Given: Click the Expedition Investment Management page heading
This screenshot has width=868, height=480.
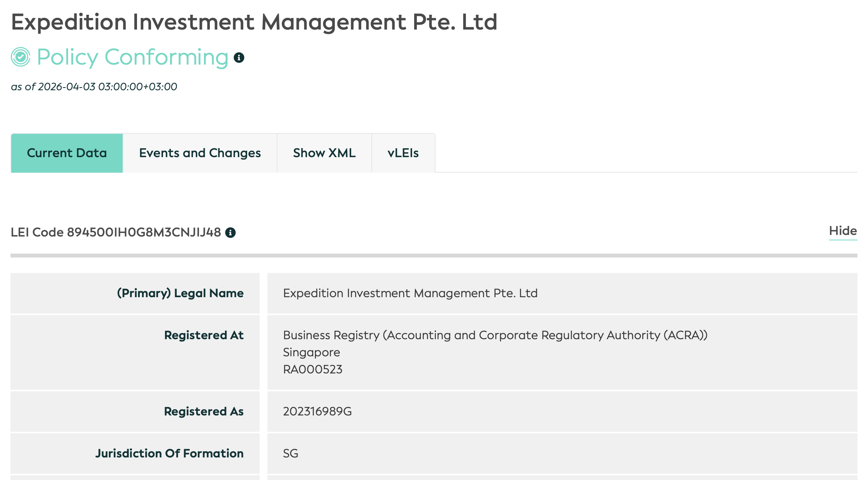Looking at the screenshot, I should tap(254, 22).
